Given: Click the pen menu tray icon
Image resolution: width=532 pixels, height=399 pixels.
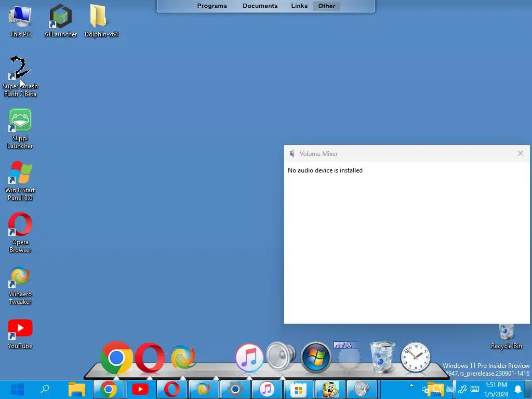Looking at the screenshot, I should [462, 389].
